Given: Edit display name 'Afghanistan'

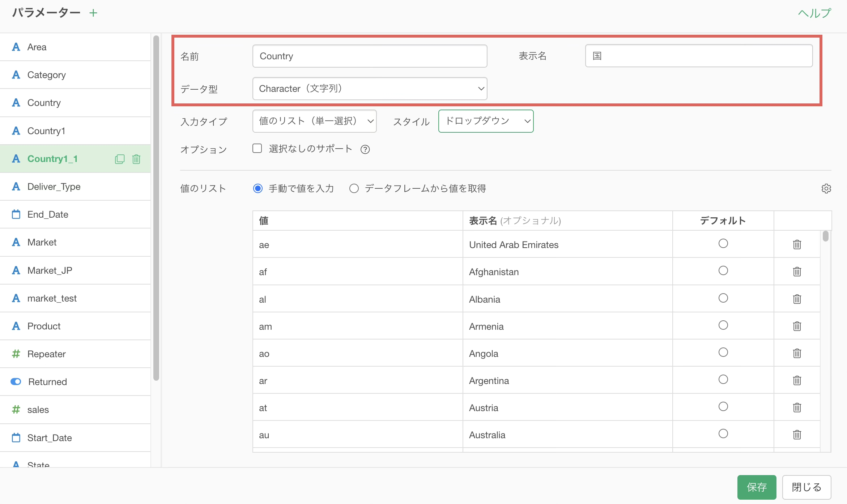Looking at the screenshot, I should pyautogui.click(x=567, y=272).
